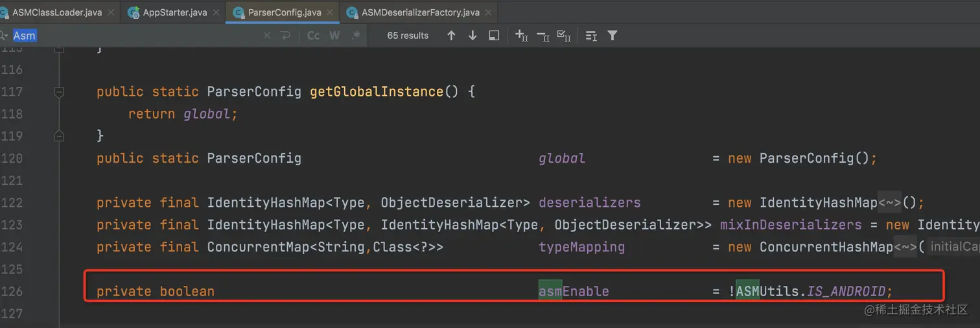
Task: Click the 'asmEnable' field name
Action: 574,291
